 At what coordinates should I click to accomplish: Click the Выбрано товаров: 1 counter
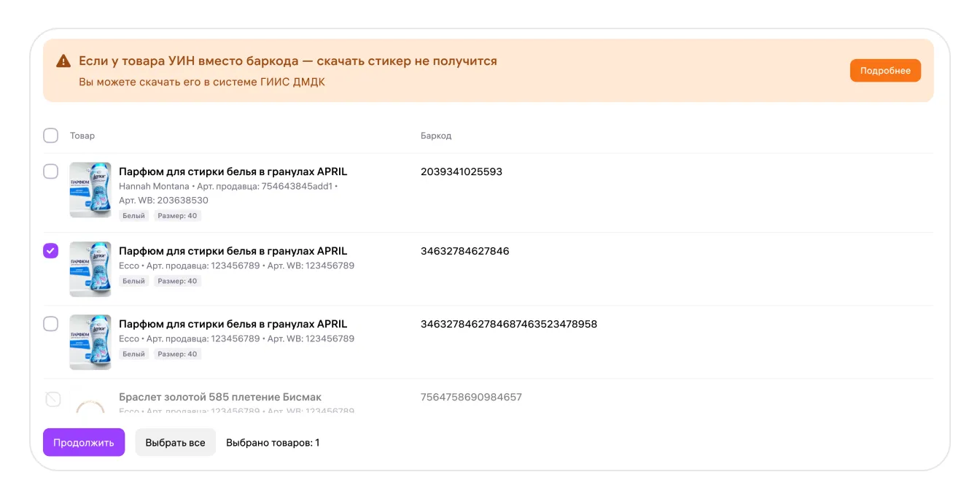tap(273, 443)
